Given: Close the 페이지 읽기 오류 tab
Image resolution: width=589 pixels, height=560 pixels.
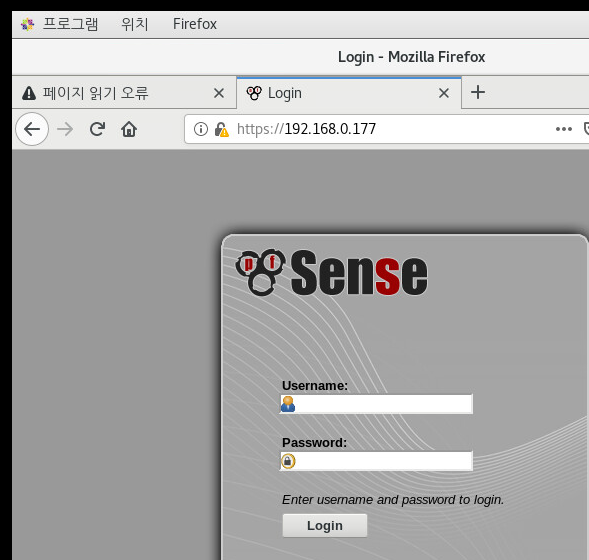Looking at the screenshot, I should point(219,93).
